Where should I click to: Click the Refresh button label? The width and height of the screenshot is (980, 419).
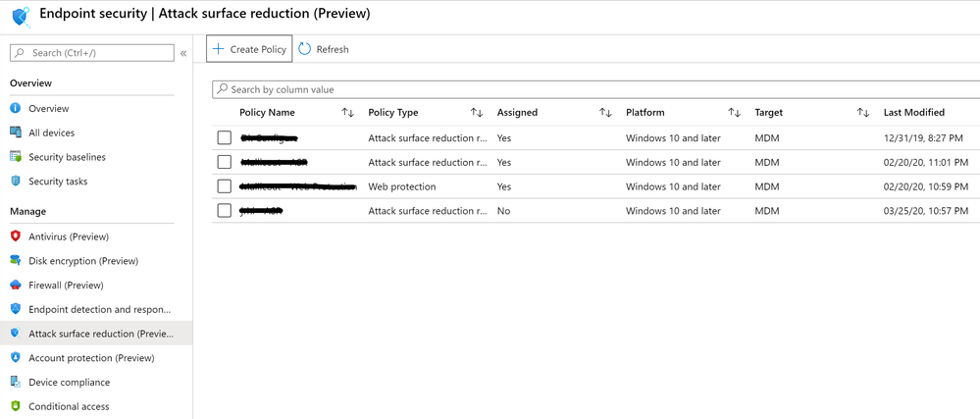click(x=333, y=49)
